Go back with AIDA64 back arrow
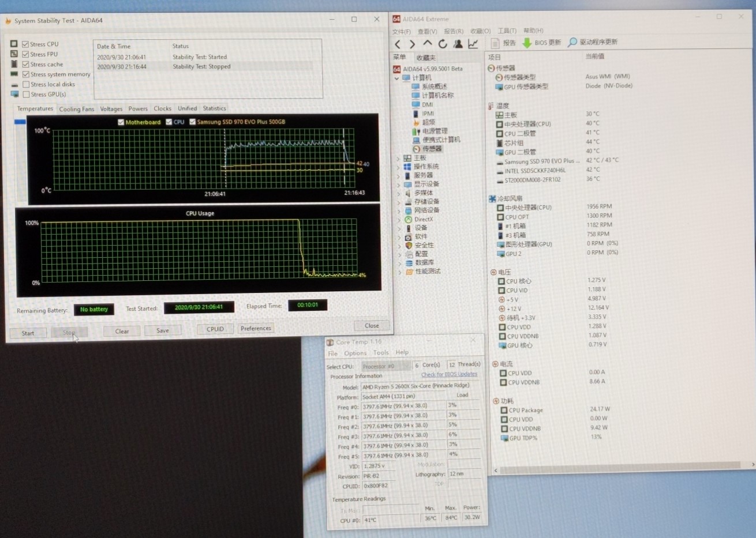 pos(398,44)
